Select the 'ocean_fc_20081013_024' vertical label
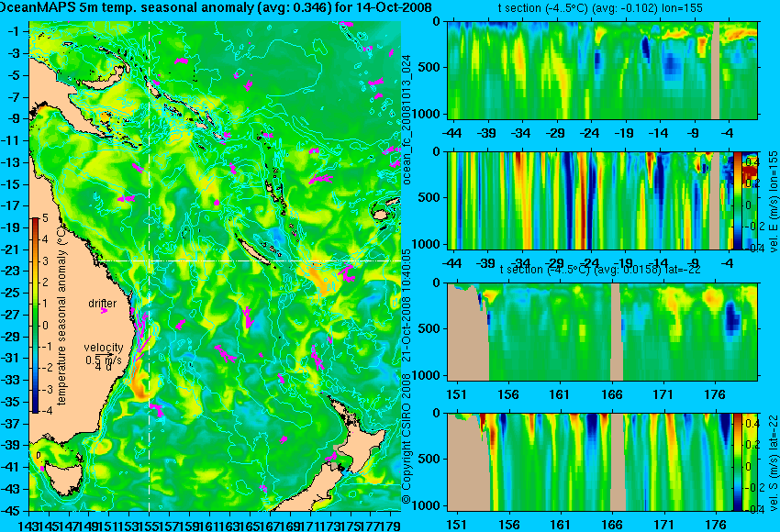 click(406, 119)
